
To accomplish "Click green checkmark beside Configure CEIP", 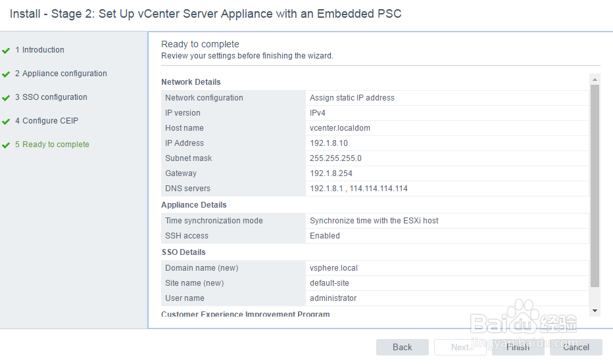I will [6, 122].
